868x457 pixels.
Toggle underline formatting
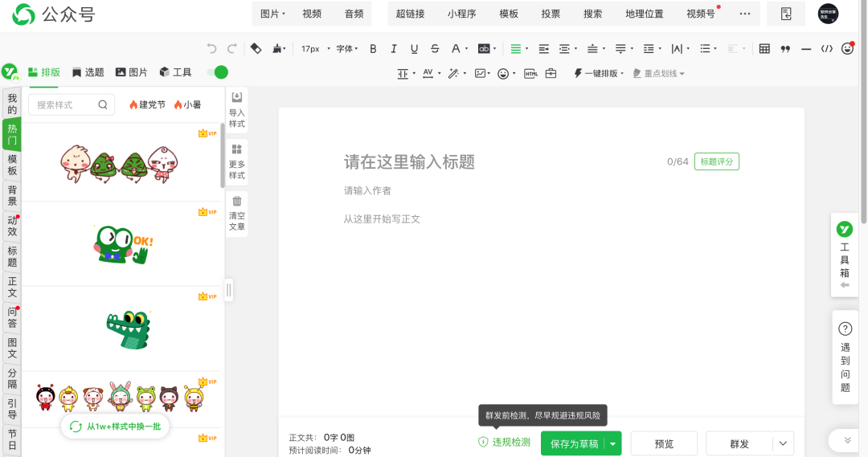(414, 49)
